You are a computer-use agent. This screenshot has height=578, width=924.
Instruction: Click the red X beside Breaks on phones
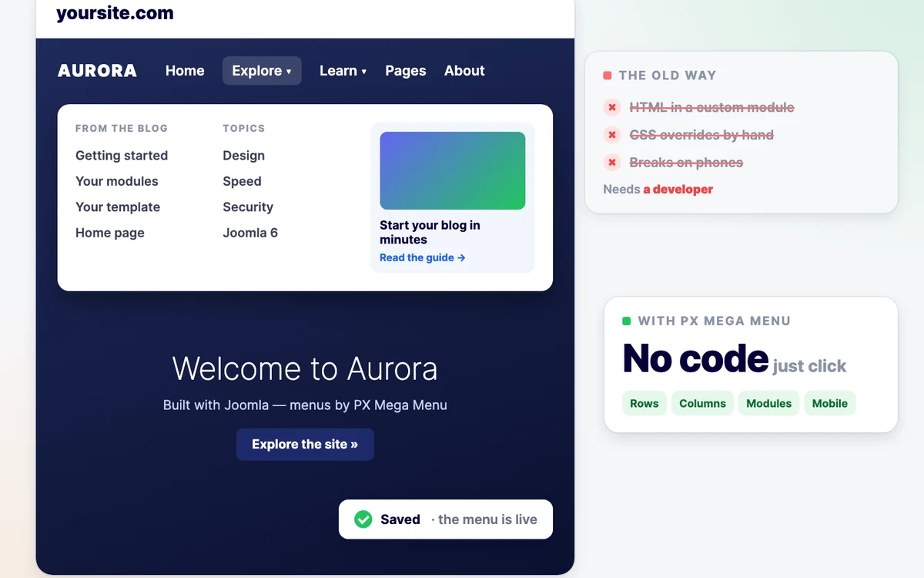click(x=612, y=163)
